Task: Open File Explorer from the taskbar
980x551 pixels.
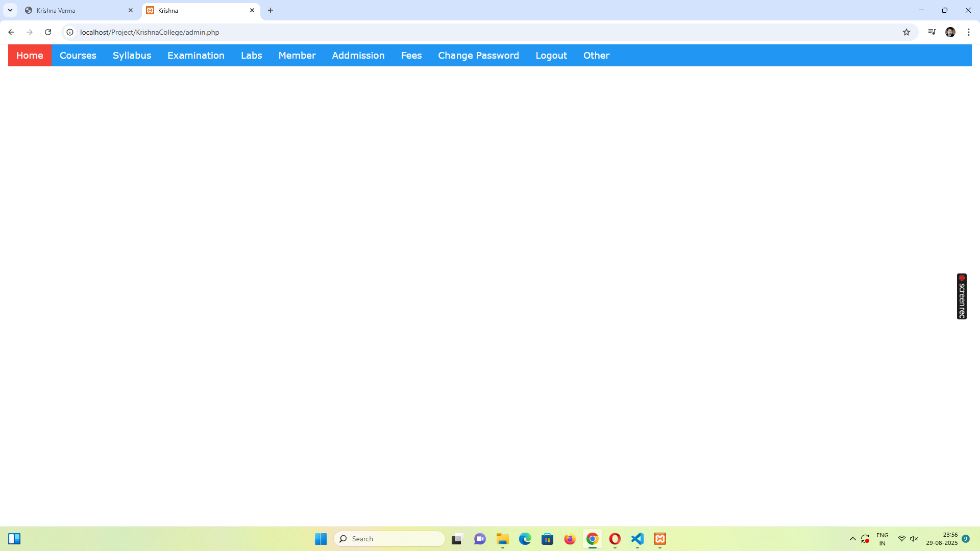Action: (503, 539)
